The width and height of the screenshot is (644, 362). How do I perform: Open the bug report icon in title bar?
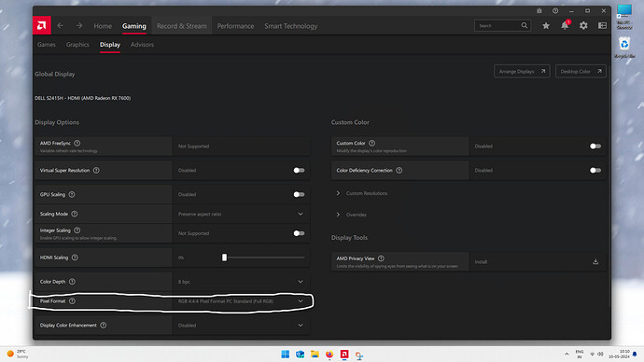click(x=539, y=10)
